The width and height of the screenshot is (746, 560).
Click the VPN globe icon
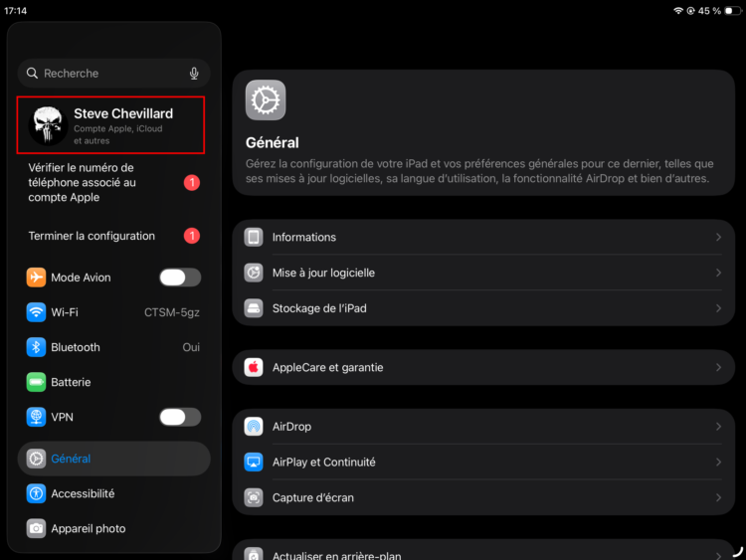[x=36, y=417]
